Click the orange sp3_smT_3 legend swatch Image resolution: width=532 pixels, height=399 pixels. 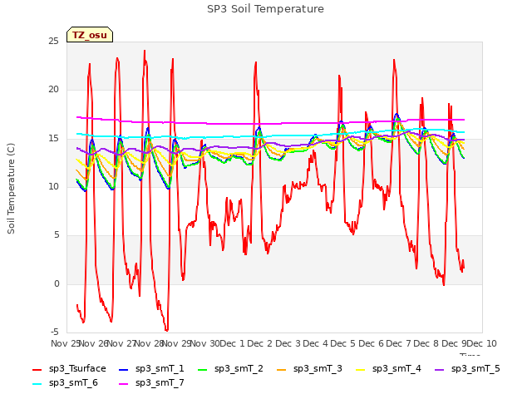[281, 369]
